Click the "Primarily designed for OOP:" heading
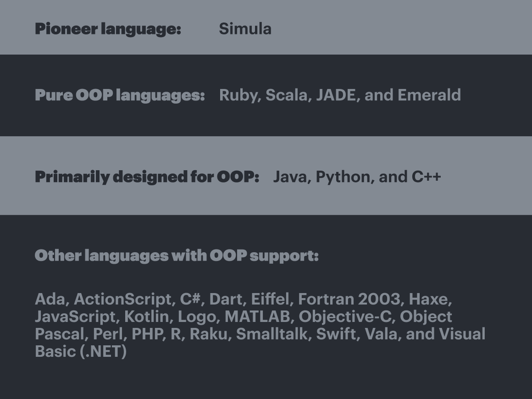 (x=147, y=177)
